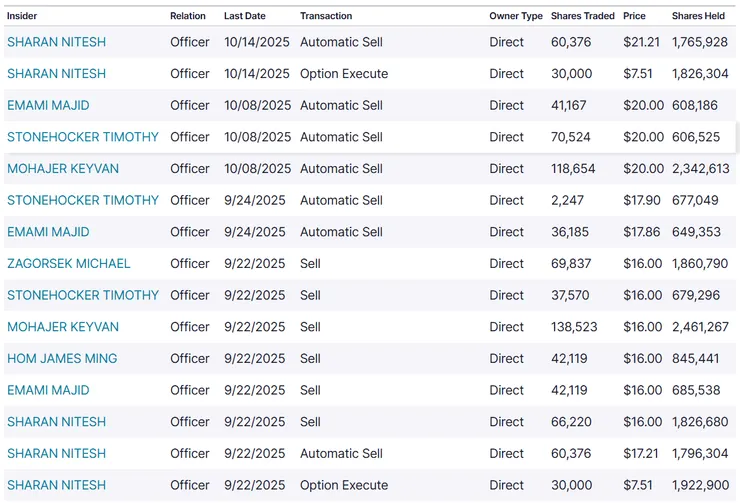Open STONEHOCKER TIMOTHY link dated 10/08/2025
This screenshot has height=503, width=740.
(83, 137)
